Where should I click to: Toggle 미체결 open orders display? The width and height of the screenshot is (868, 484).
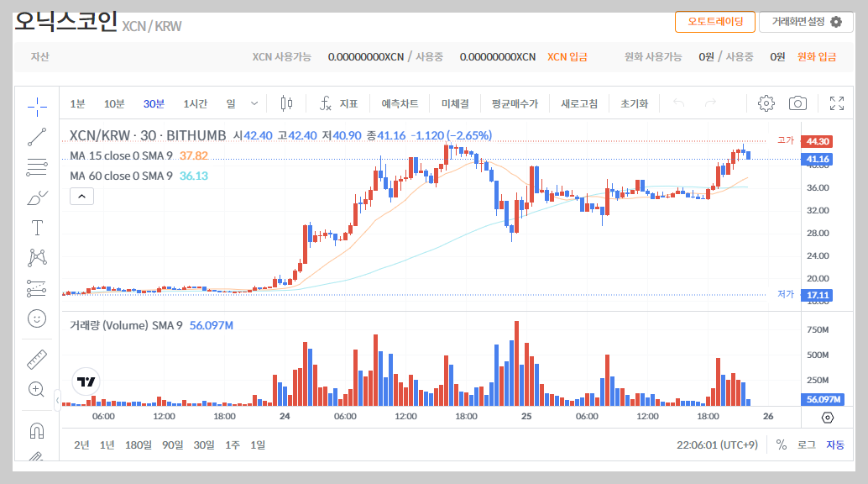coord(455,103)
